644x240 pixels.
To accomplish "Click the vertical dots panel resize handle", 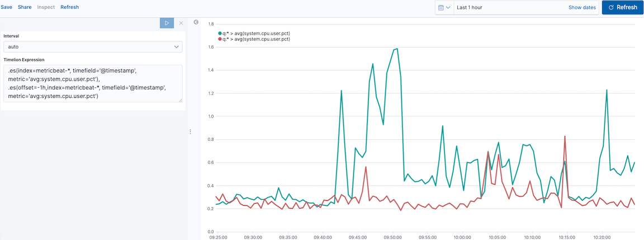I will pyautogui.click(x=191, y=132).
